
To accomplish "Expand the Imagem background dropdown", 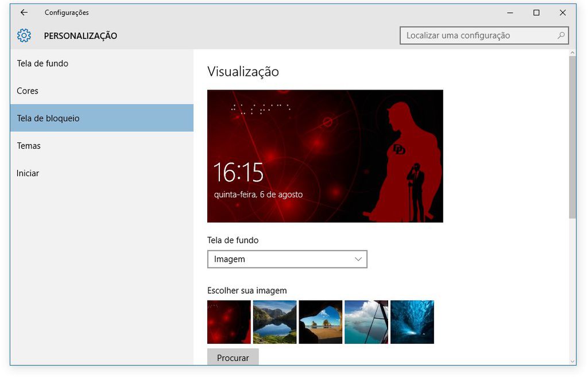I will click(287, 259).
